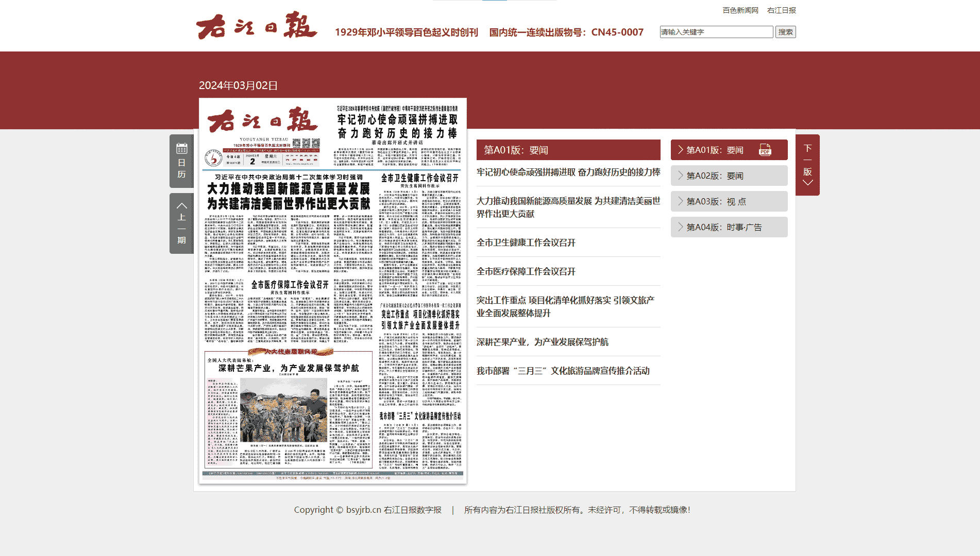Click the 右江日报 logo in header

pyautogui.click(x=256, y=25)
